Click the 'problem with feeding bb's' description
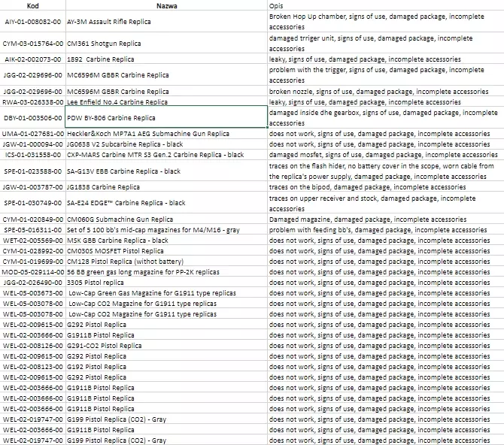 click(385, 230)
